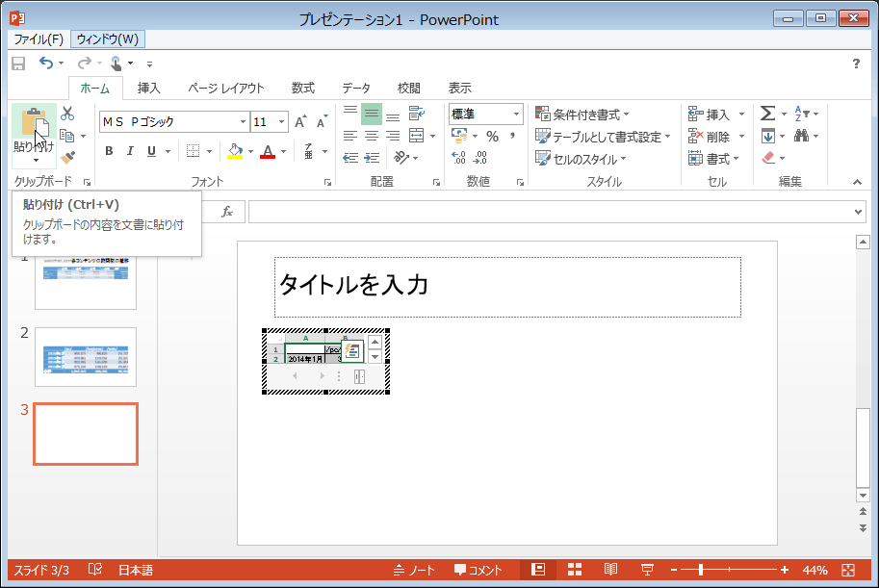
Task: Click the touch mode hand icon
Action: click(116, 64)
